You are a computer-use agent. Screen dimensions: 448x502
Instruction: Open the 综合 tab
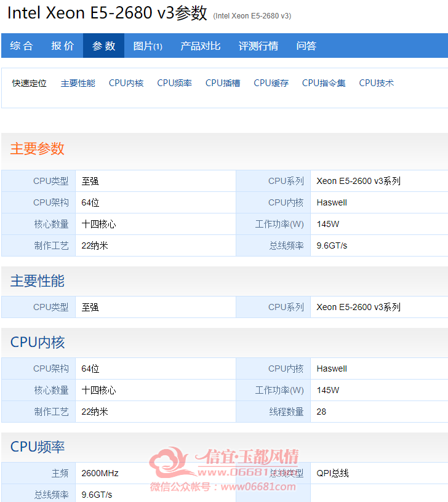click(22, 46)
